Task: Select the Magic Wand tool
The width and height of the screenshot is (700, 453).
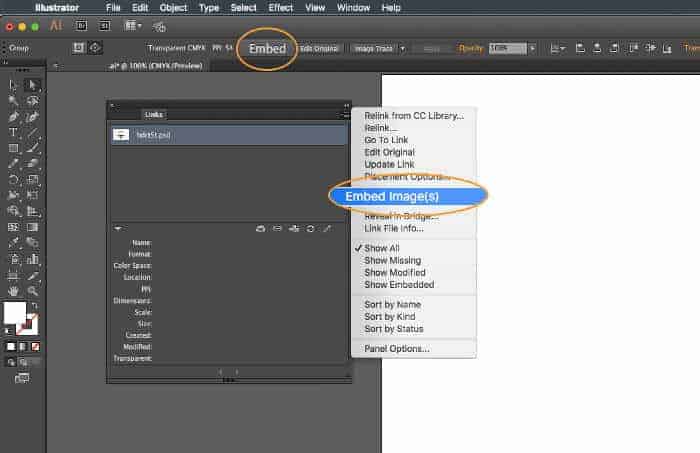Action: pyautogui.click(x=13, y=101)
